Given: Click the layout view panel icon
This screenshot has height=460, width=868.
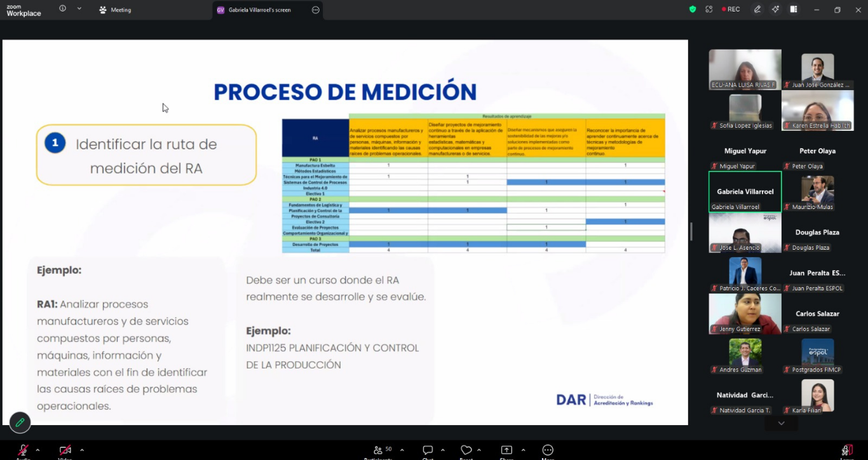Looking at the screenshot, I should click(x=794, y=10).
